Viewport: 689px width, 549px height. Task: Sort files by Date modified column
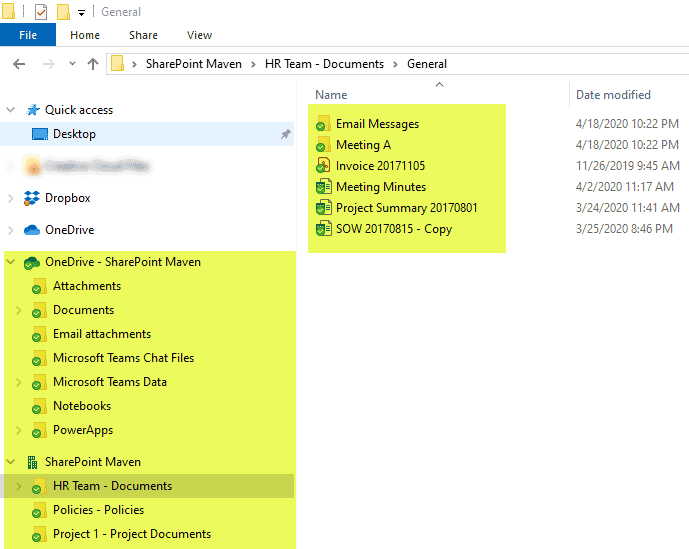[x=613, y=95]
